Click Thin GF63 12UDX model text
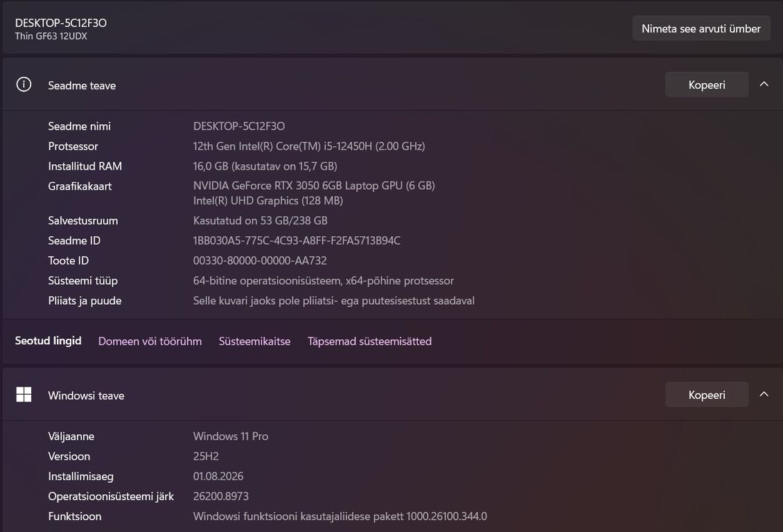 tap(51, 36)
